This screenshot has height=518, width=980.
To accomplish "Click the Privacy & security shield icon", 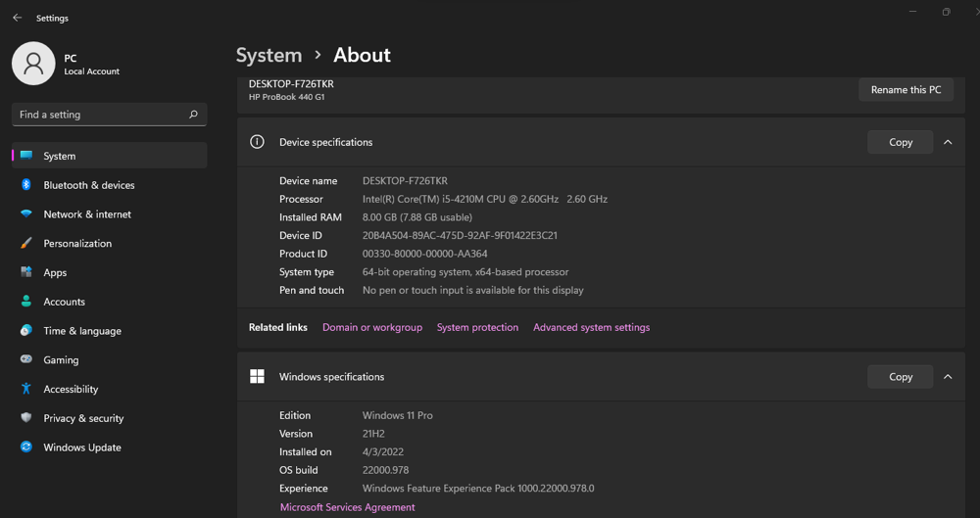I will [26, 417].
